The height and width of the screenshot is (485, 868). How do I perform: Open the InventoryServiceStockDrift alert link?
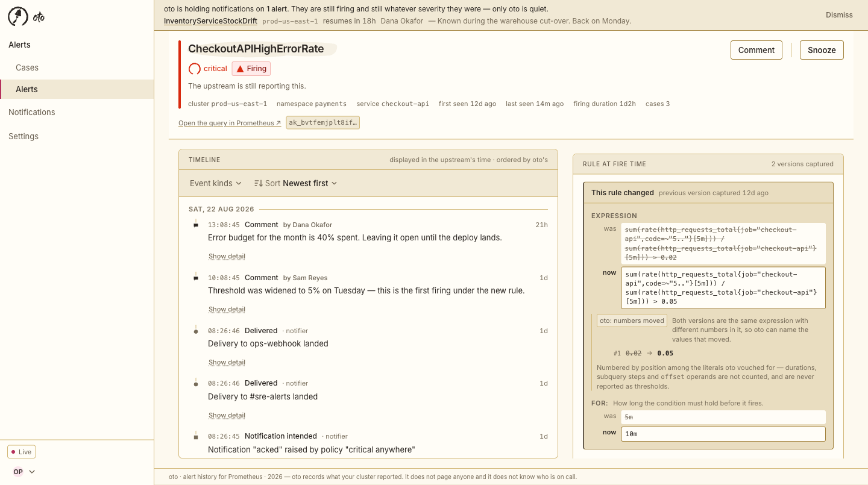point(210,21)
